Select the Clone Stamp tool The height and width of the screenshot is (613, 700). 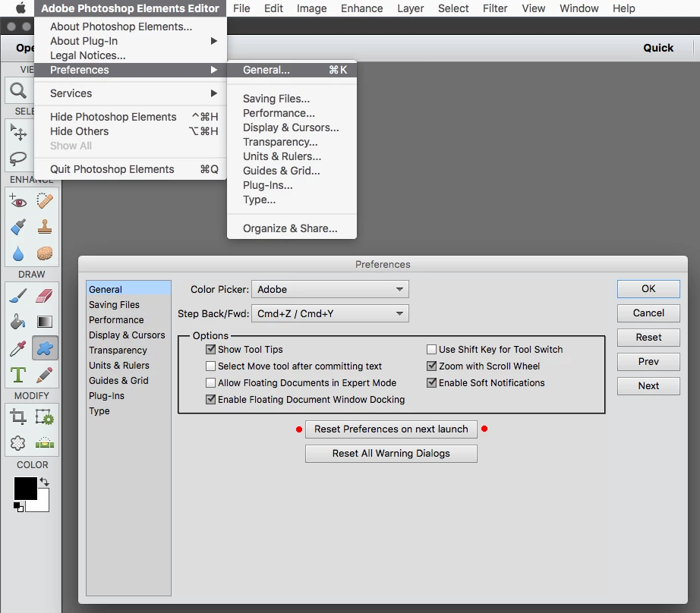point(45,228)
